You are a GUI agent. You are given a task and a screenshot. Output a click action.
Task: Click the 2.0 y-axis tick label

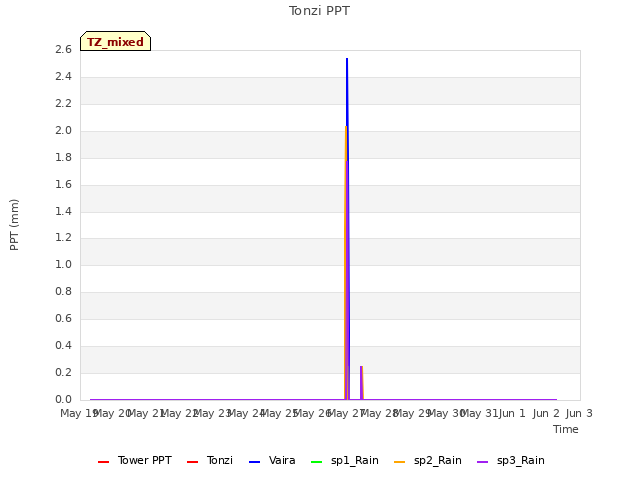pyautogui.click(x=63, y=130)
